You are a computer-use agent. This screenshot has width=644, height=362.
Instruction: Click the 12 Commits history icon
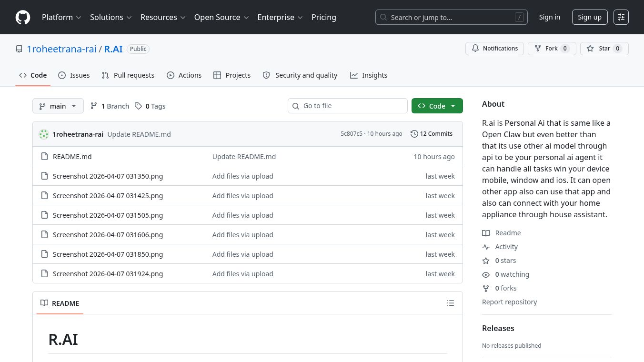414,134
